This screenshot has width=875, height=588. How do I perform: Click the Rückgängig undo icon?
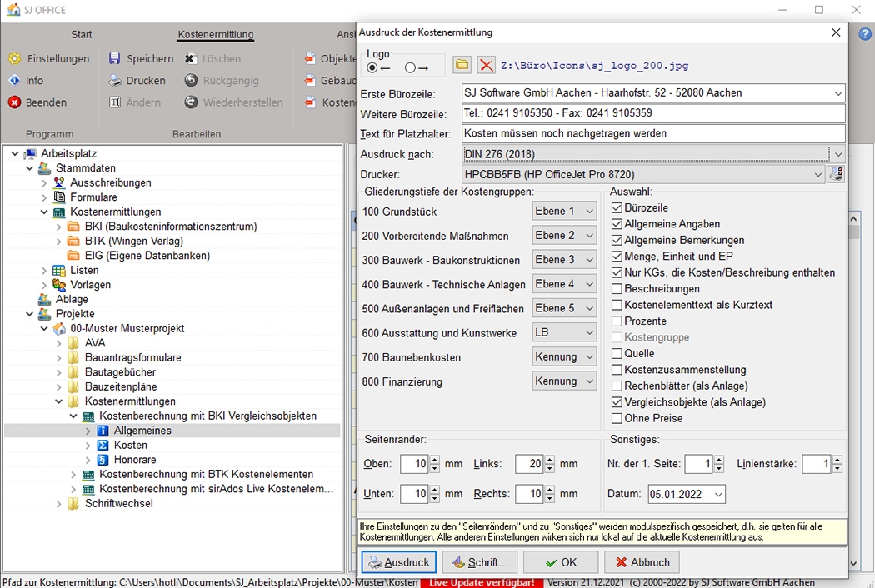pyautogui.click(x=191, y=80)
